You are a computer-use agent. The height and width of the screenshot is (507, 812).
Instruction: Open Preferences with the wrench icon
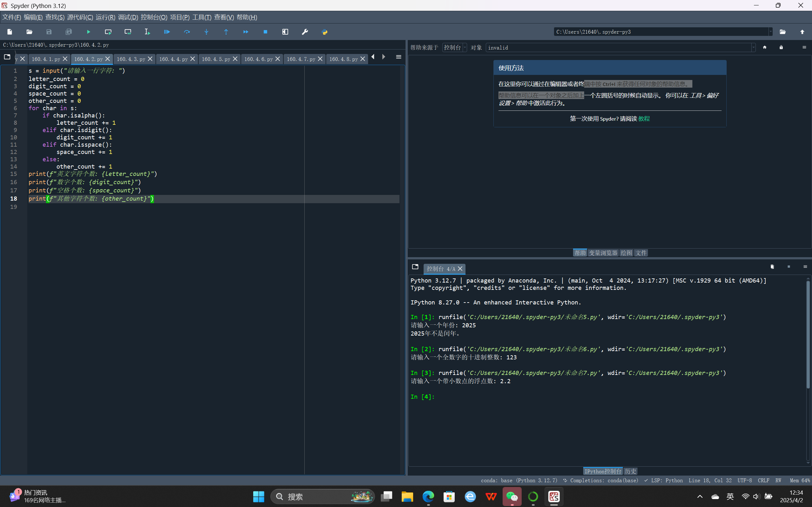coord(305,32)
